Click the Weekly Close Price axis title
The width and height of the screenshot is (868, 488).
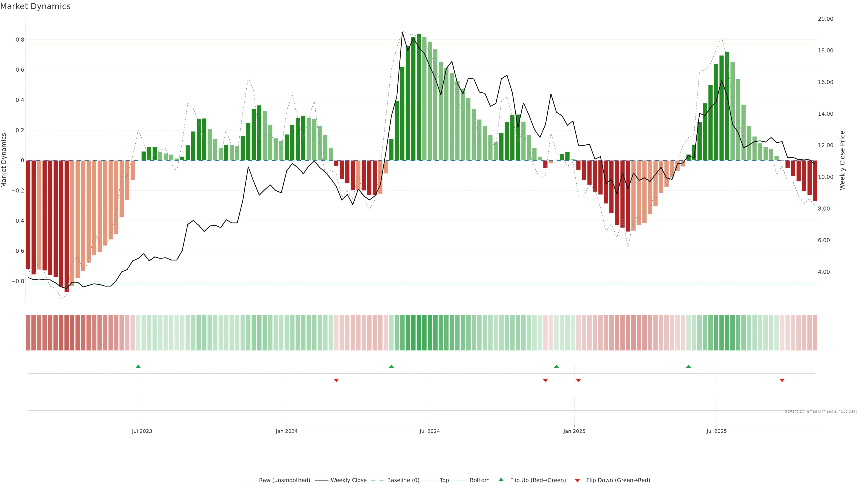[x=842, y=160]
